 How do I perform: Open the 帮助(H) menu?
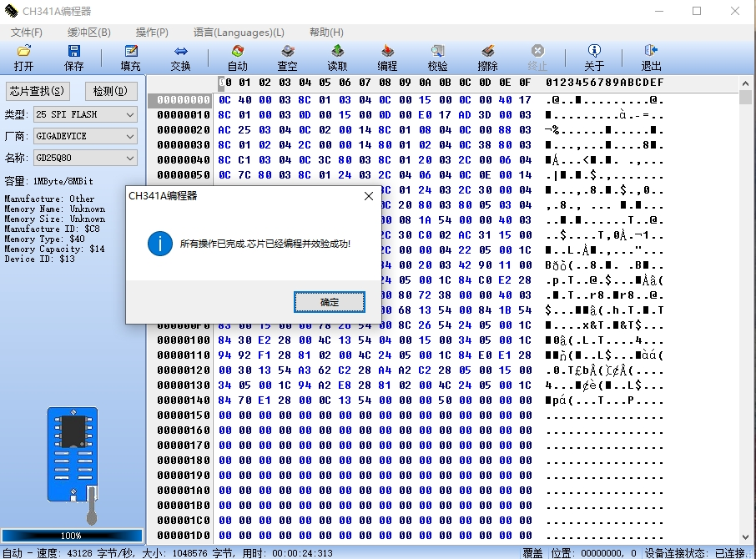(326, 33)
